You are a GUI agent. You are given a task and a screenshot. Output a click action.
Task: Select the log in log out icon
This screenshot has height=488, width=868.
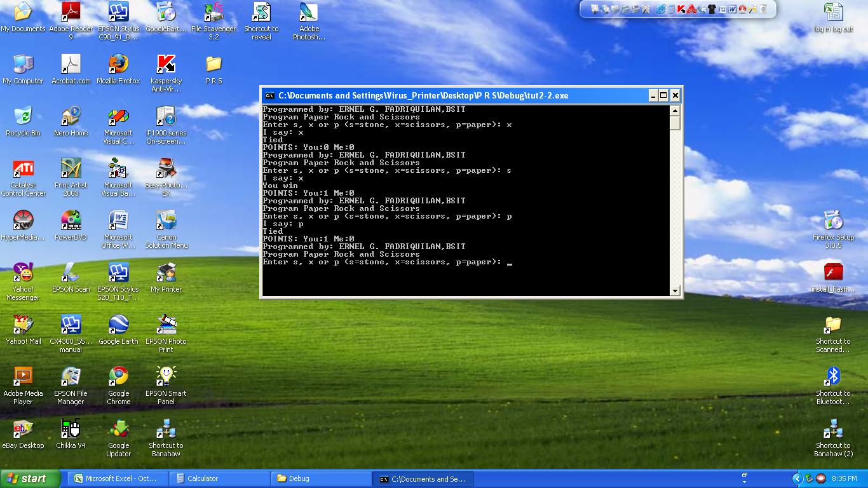[x=833, y=17]
